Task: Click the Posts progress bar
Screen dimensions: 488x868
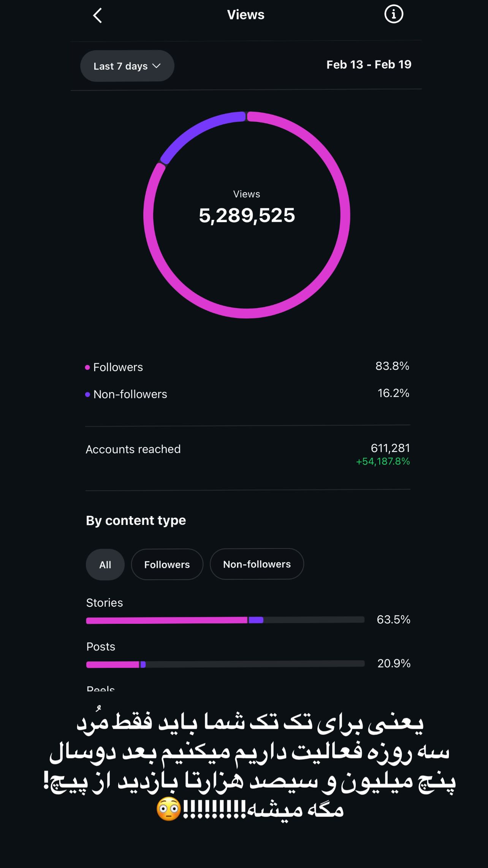Action: point(225,664)
